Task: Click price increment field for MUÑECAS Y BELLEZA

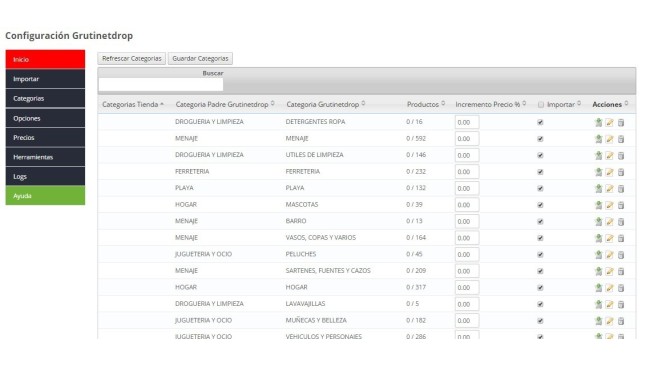Action: click(x=467, y=321)
